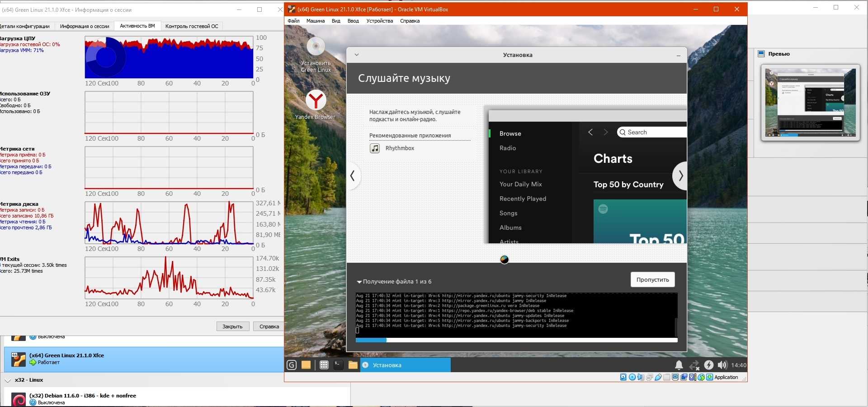Minimize the Установка installer dialog
868x407 pixels.
678,55
